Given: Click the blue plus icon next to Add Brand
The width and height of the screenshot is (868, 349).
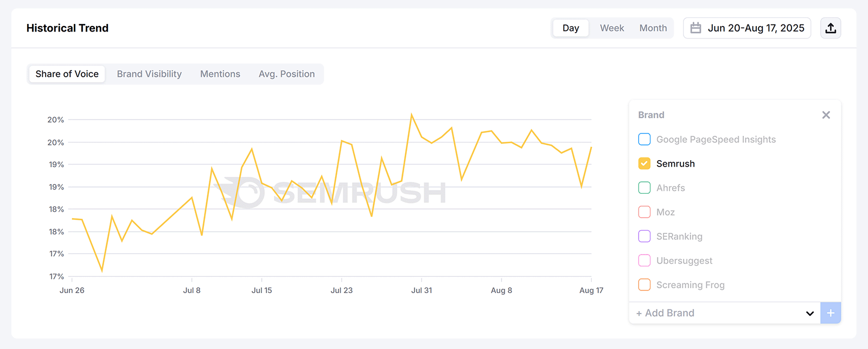Looking at the screenshot, I should (x=831, y=313).
